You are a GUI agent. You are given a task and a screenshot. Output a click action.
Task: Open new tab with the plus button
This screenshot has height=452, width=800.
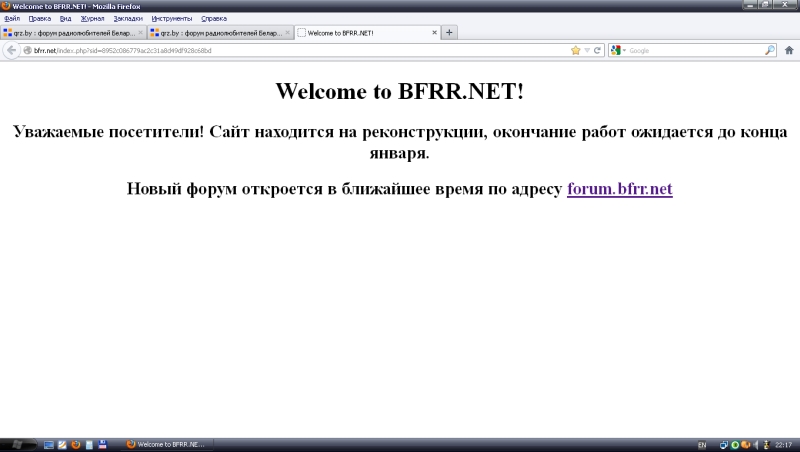tap(450, 32)
